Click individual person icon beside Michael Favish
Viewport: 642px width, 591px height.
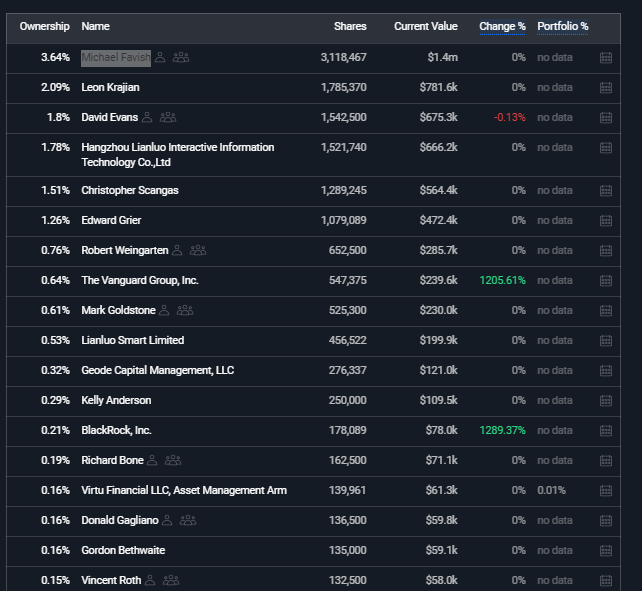[160, 57]
